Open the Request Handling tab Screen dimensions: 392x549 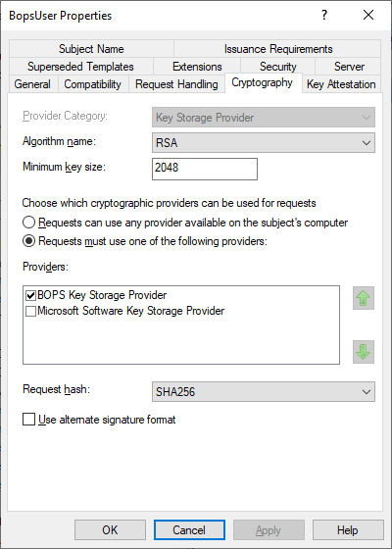(x=176, y=84)
